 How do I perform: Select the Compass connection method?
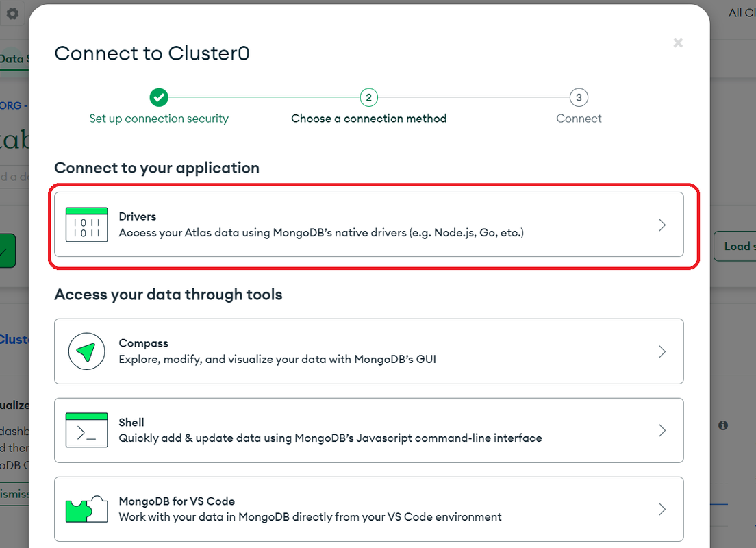369,351
